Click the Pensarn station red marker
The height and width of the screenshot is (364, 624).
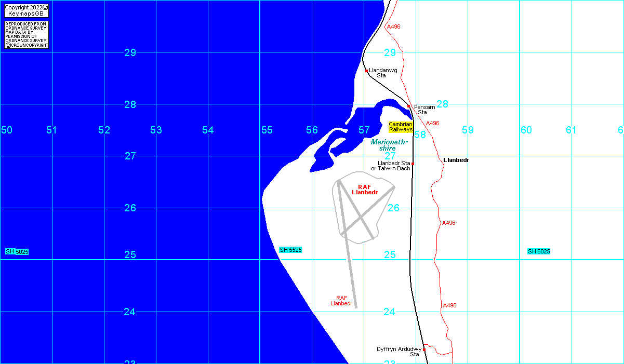point(409,106)
